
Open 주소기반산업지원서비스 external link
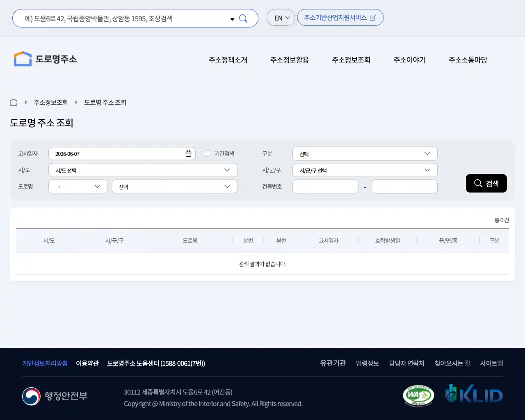coord(340,18)
